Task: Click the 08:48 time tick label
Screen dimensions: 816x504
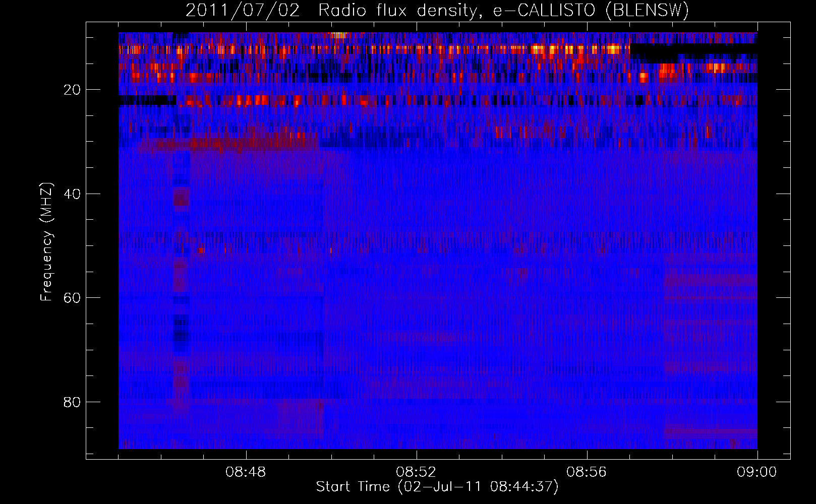Action: tap(246, 472)
